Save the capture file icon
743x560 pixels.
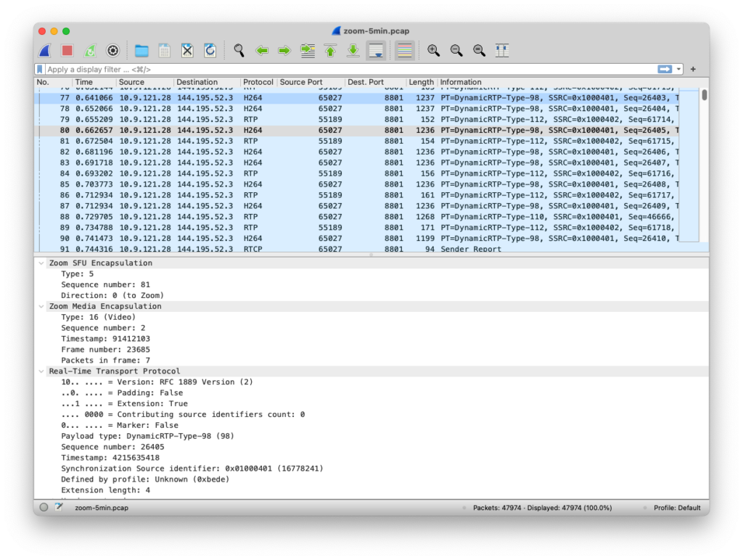tap(164, 50)
